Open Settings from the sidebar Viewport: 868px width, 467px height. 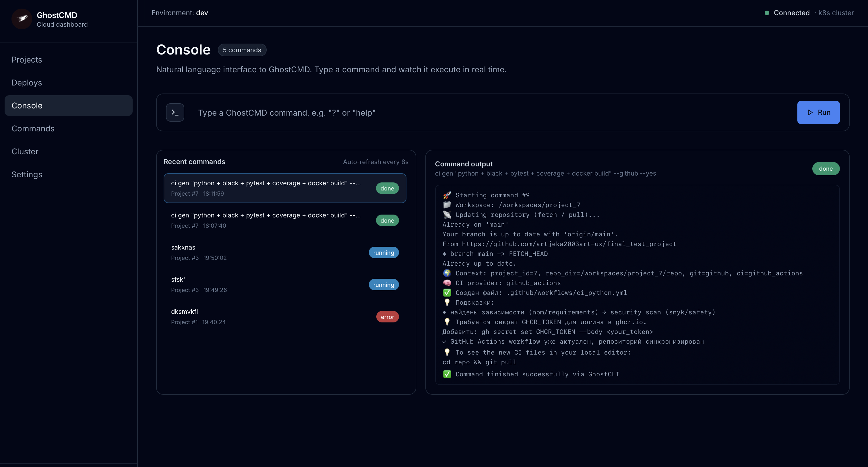point(27,174)
